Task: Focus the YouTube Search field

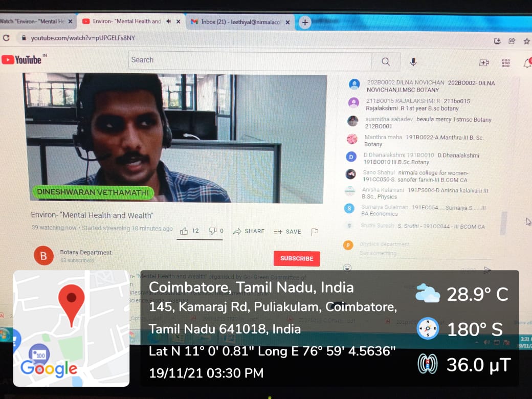Action: [x=251, y=60]
